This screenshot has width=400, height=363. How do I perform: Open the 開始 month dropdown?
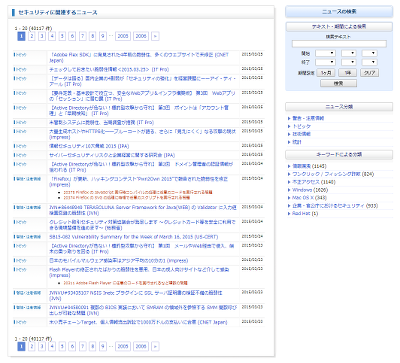click(x=348, y=53)
